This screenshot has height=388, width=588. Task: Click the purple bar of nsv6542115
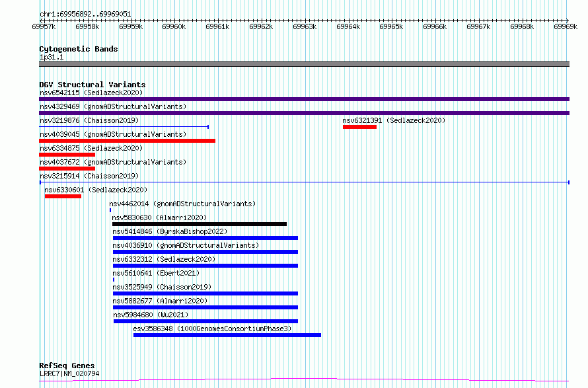tap(304, 99)
